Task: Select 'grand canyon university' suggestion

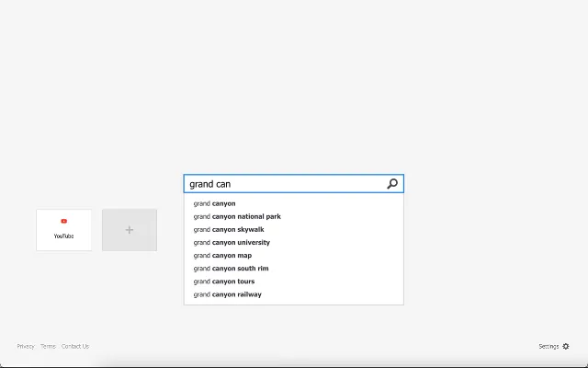Action: coord(294,243)
